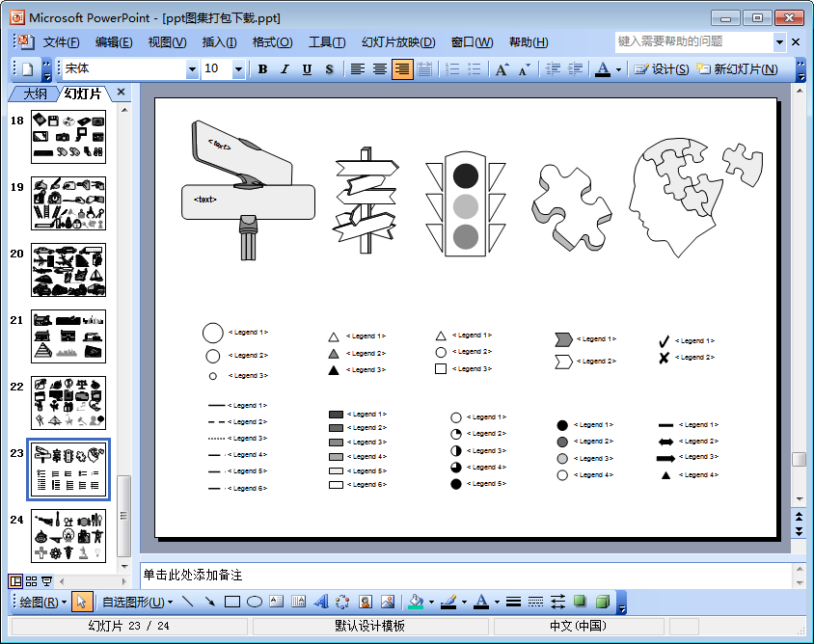Toggle numbered list formatting
This screenshot has height=644, width=814.
point(452,69)
